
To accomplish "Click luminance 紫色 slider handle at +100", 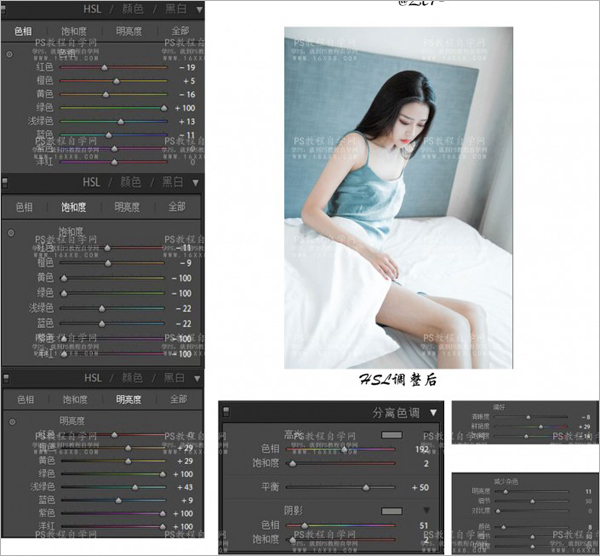I will [x=163, y=514].
